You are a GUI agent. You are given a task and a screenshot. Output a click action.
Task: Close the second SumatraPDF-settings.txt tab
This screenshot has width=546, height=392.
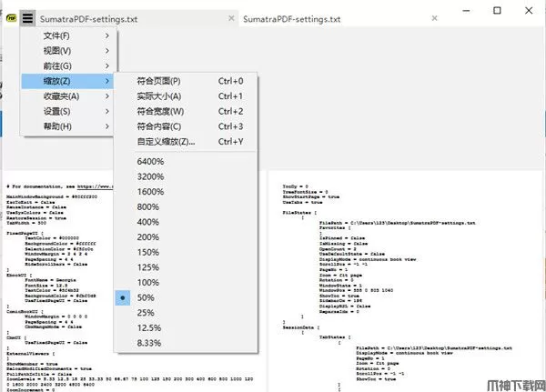(x=434, y=18)
